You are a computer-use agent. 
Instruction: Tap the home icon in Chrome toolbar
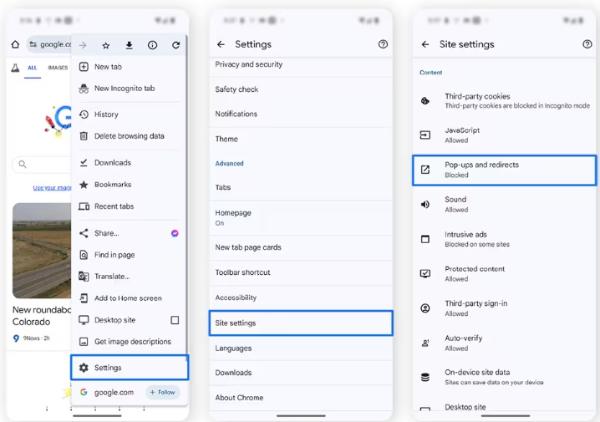pyautogui.click(x=15, y=45)
